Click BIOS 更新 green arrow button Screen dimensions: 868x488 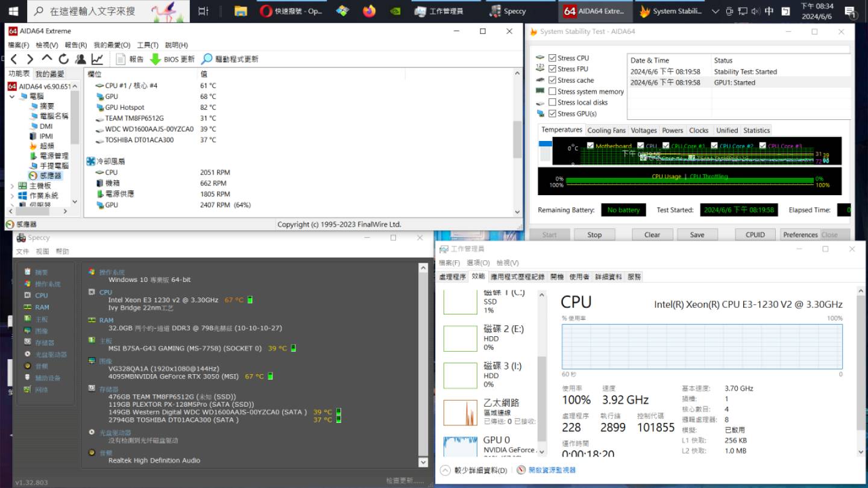172,59
